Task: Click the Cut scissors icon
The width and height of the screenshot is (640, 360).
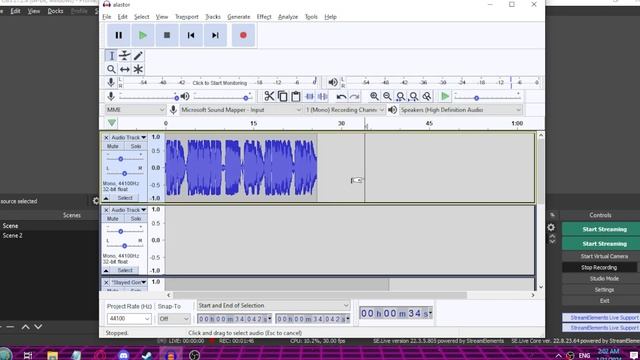Action: 269,96
